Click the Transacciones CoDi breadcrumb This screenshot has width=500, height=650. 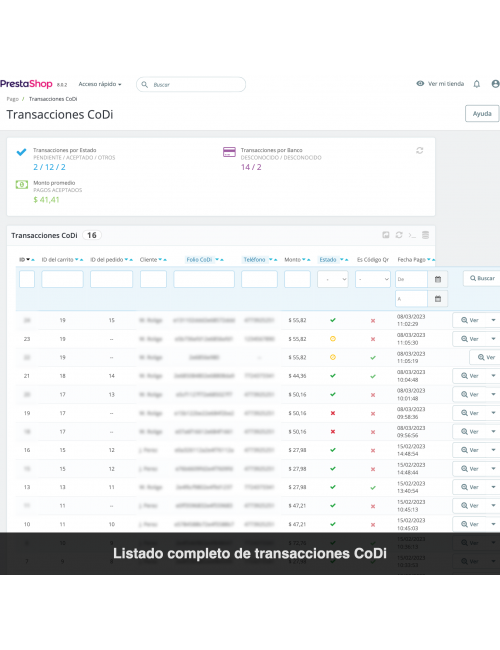[x=53, y=99]
